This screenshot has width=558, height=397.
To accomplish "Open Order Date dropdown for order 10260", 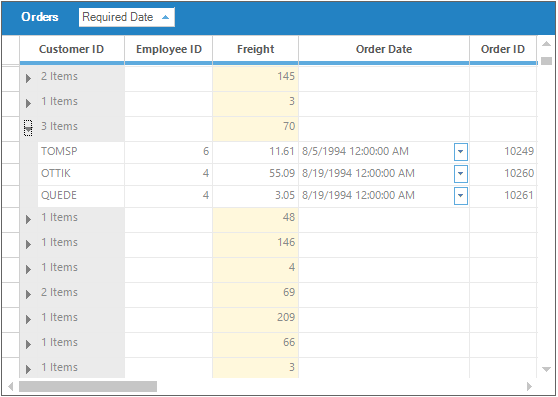I will click(x=460, y=174).
